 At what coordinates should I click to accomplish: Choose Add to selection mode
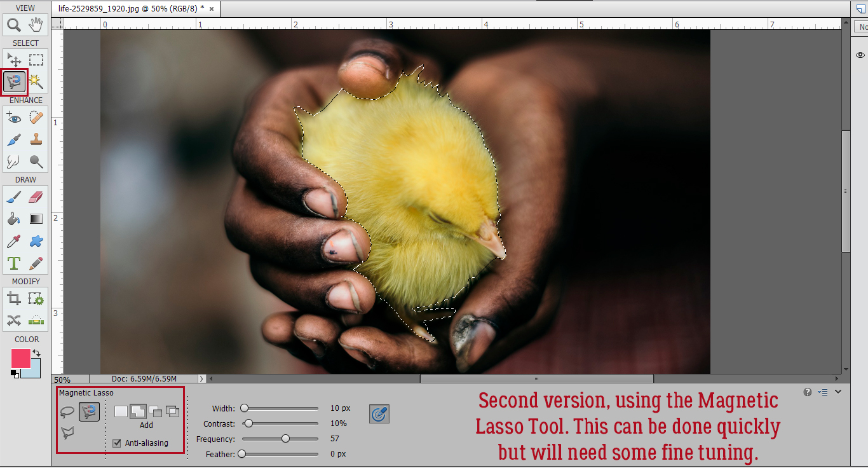pos(138,411)
